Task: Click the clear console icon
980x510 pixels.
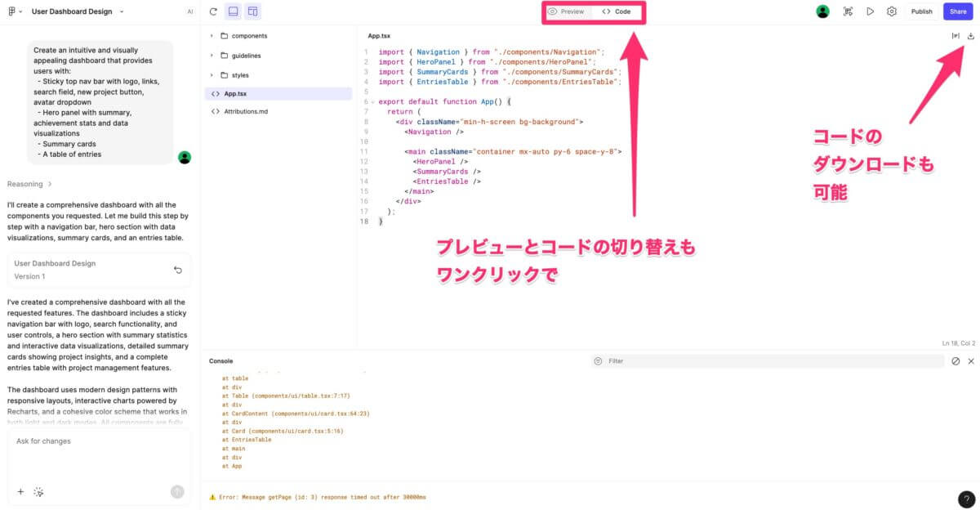Action: point(955,360)
